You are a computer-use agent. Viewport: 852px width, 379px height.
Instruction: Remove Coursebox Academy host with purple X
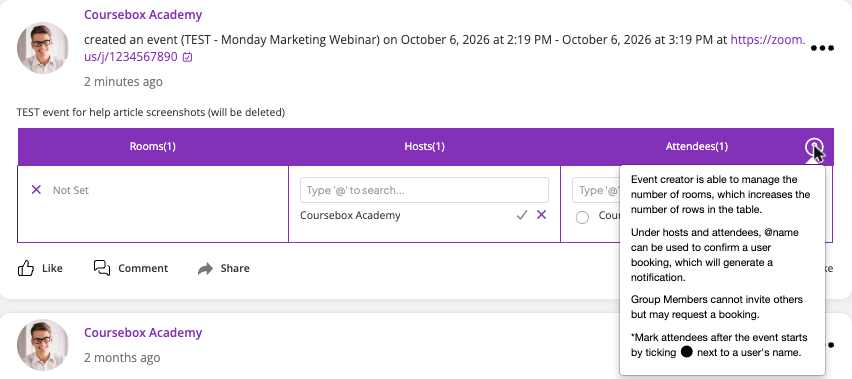click(x=541, y=215)
